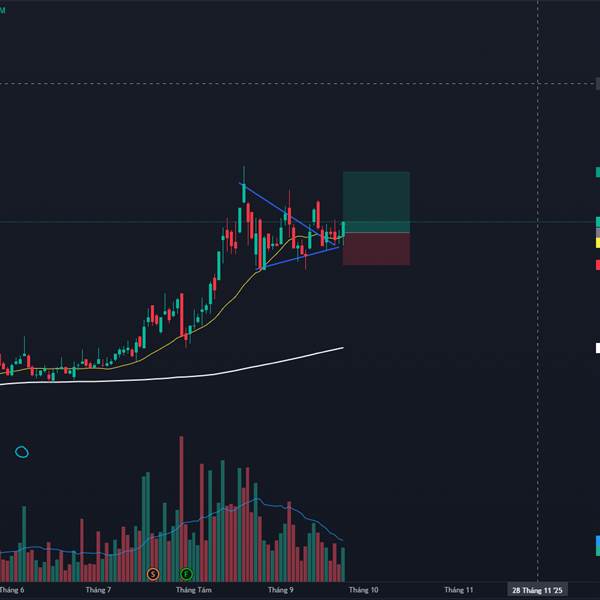Click the 'Tháng 11' time axis label

coord(459,590)
